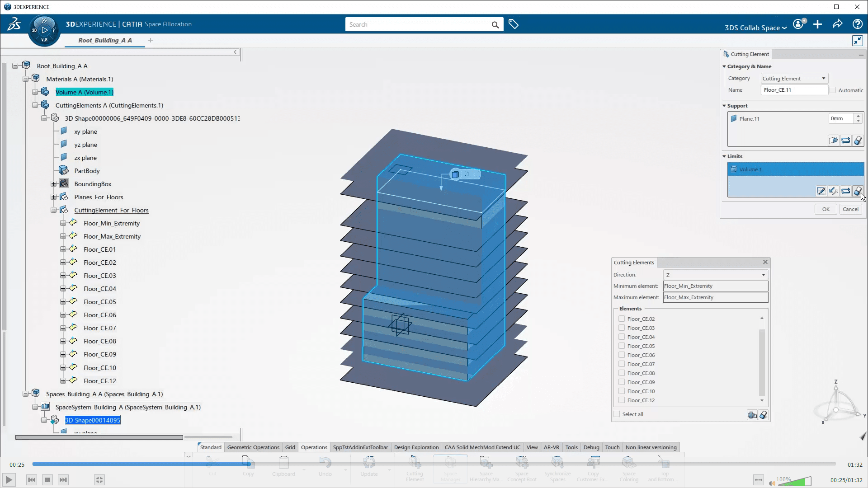Click OK to confirm Cutting Element settings
Viewport: 868px width, 488px height.
coord(826,209)
